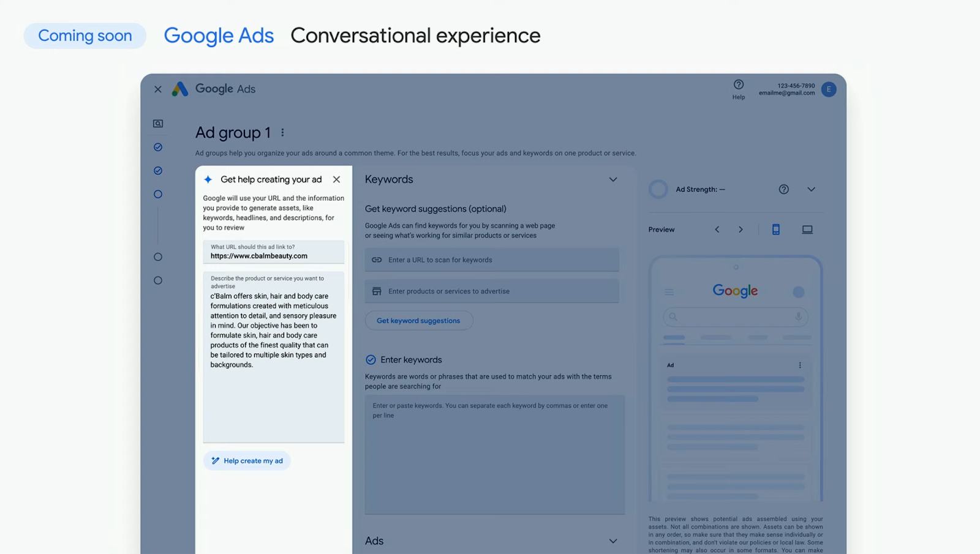980x554 pixels.
Task: Edit the product or service description text area
Action: point(274,357)
